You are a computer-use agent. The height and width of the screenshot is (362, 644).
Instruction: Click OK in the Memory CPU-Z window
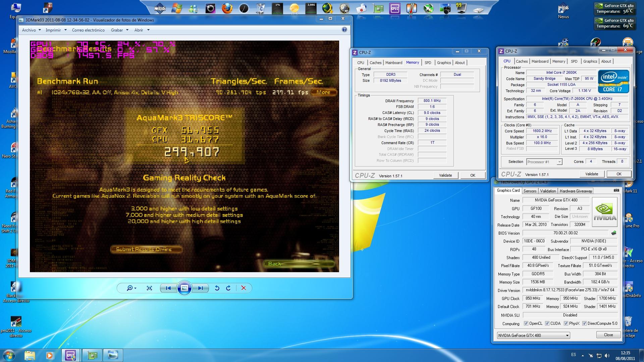click(x=473, y=175)
